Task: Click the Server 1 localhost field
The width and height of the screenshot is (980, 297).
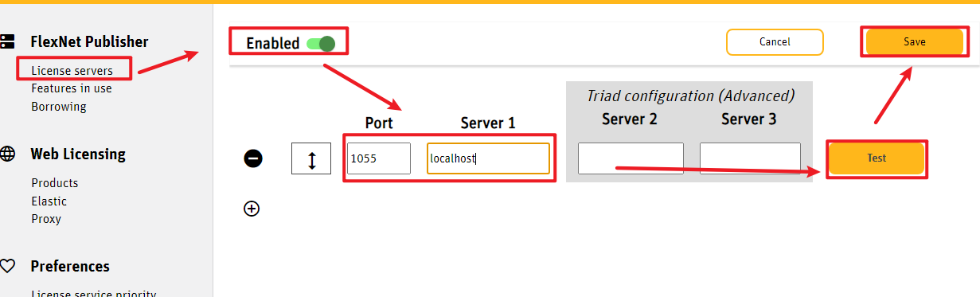Action: 488,158
